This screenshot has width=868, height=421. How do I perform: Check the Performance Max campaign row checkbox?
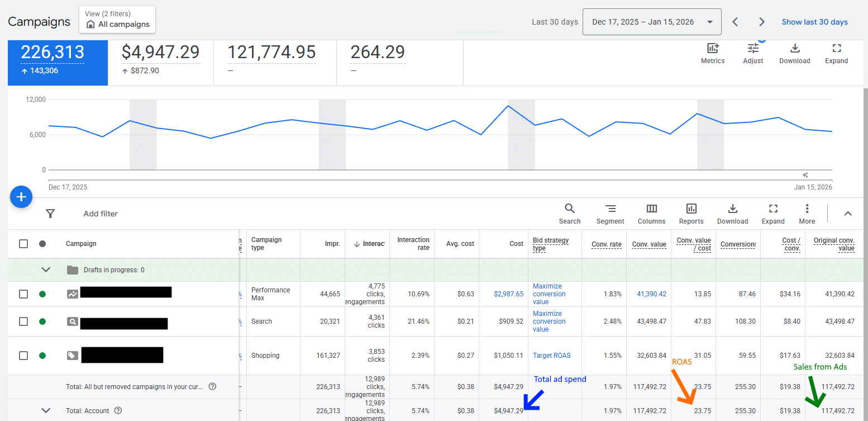tap(23, 294)
